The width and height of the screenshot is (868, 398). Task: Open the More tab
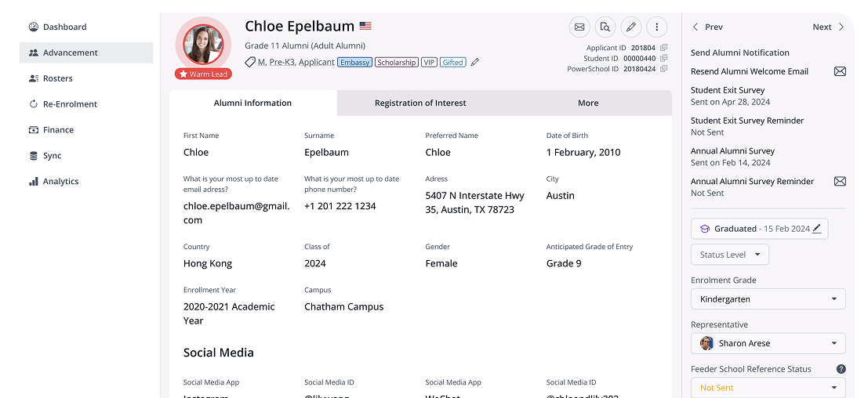[588, 103]
